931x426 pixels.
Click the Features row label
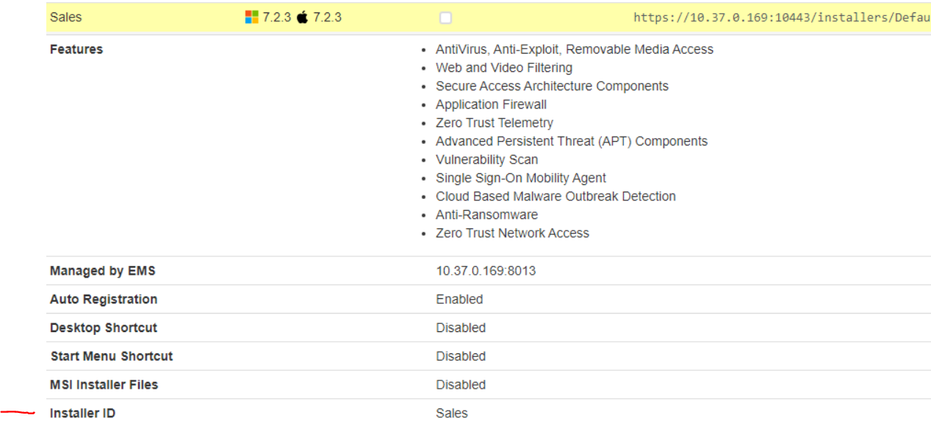[76, 49]
